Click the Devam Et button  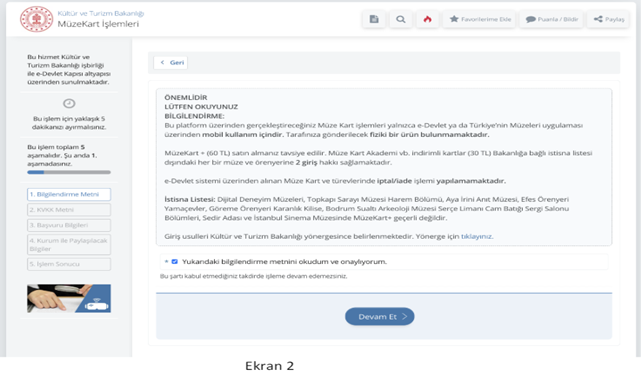tap(380, 317)
